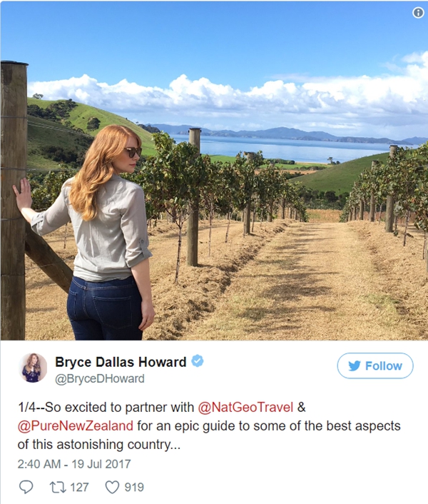The height and width of the screenshot is (504, 428).
Task: Click the 19 Jul 2017 date
Action: (101, 464)
